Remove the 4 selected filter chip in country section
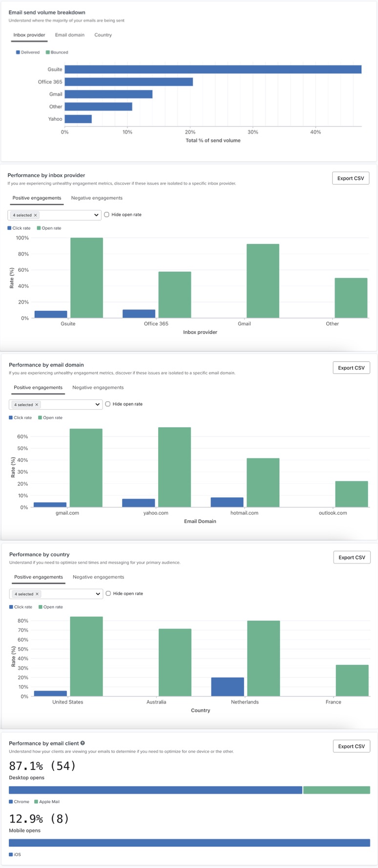 [37, 594]
